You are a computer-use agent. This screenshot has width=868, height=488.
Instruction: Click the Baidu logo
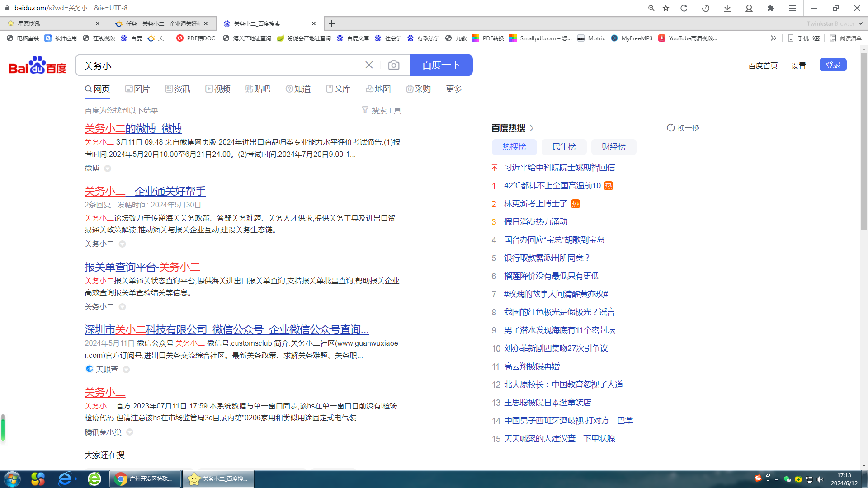click(x=38, y=65)
